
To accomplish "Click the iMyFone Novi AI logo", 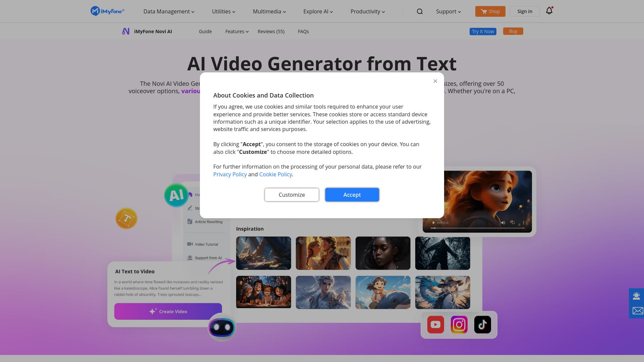I will point(126,31).
